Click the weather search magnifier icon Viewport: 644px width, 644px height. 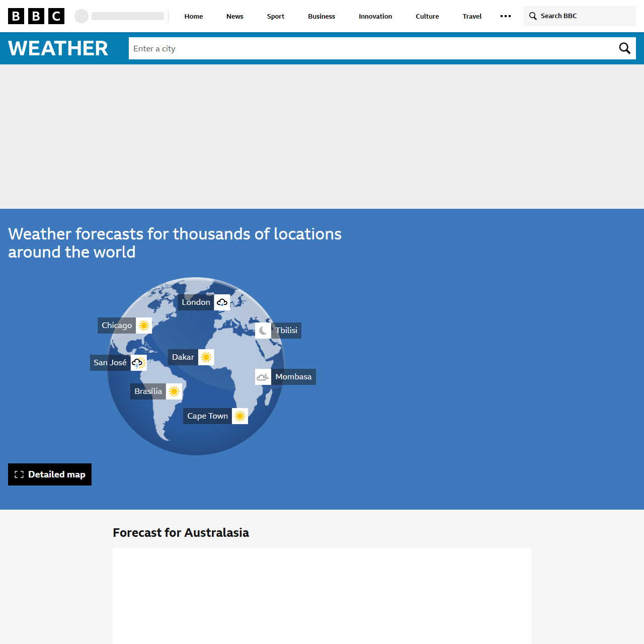[624, 48]
